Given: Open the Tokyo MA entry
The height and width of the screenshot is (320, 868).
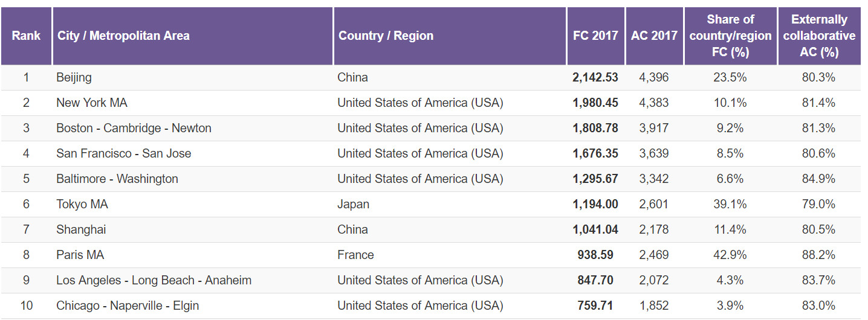Looking at the screenshot, I should tap(82, 204).
